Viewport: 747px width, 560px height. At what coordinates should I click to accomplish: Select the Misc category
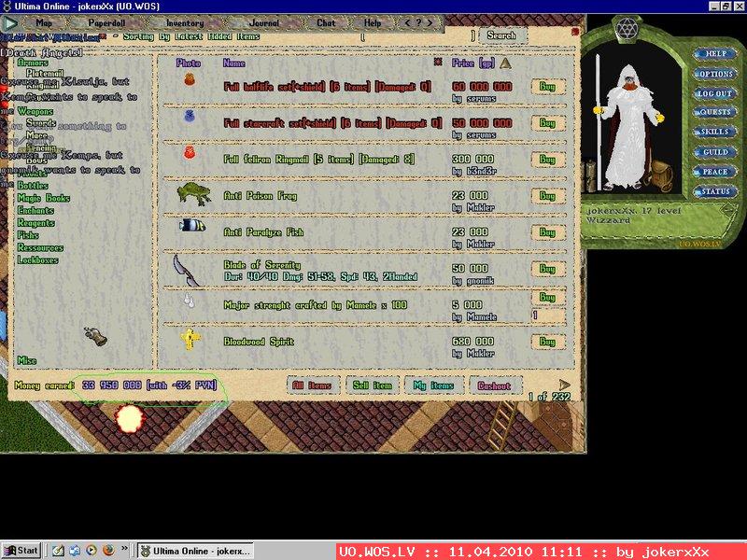coord(27,360)
